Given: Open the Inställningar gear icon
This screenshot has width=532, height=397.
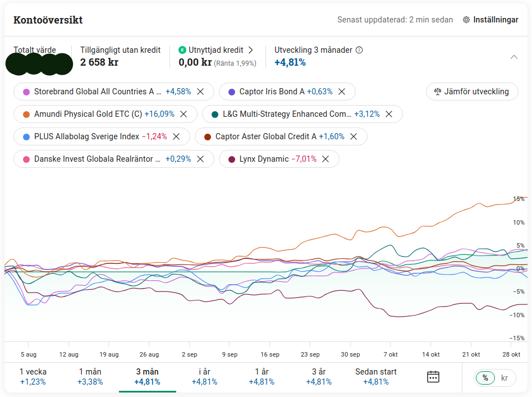Looking at the screenshot, I should [466, 20].
